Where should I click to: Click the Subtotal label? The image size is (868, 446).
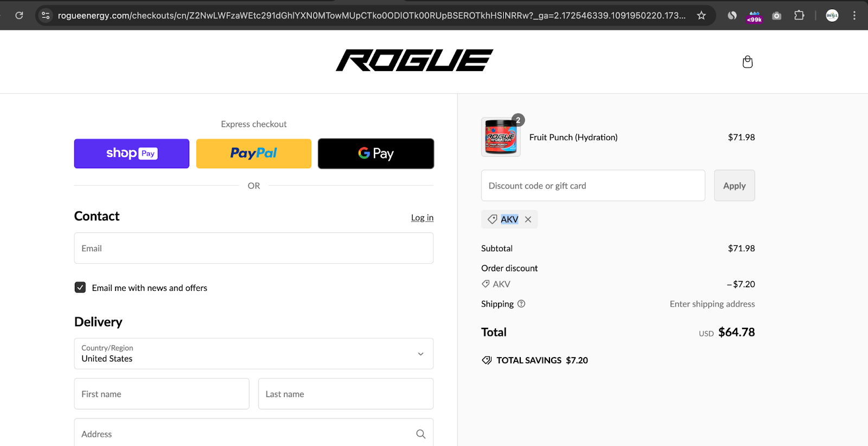pos(497,249)
